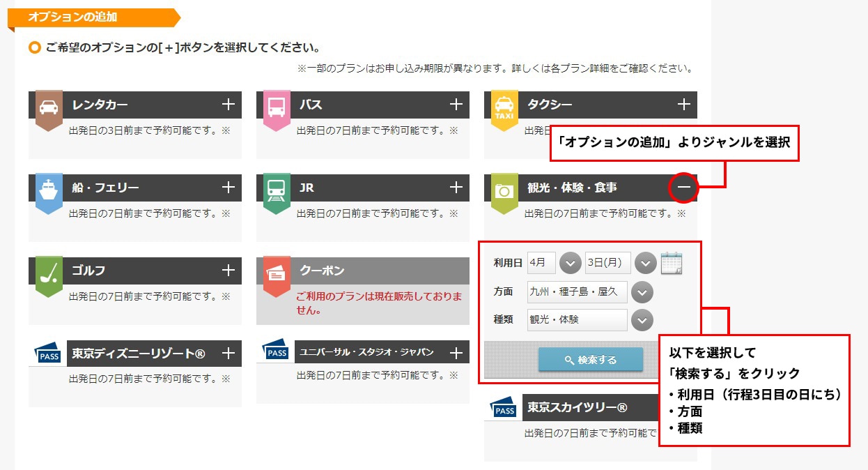Click the camera sightseeing icon

click(504, 190)
